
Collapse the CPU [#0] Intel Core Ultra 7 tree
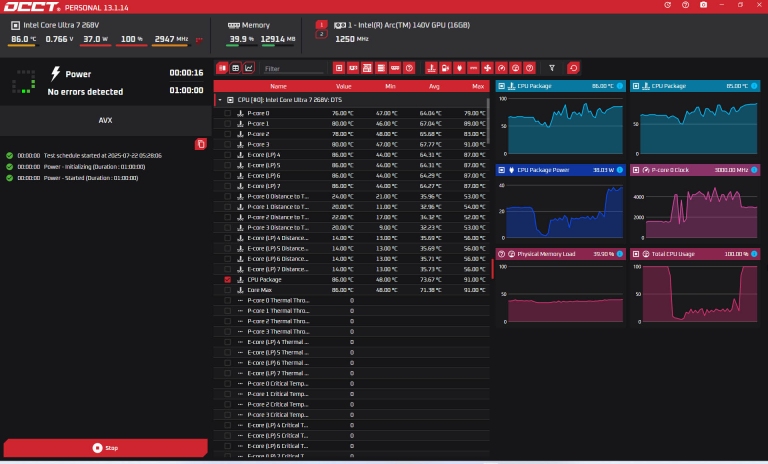[220, 100]
